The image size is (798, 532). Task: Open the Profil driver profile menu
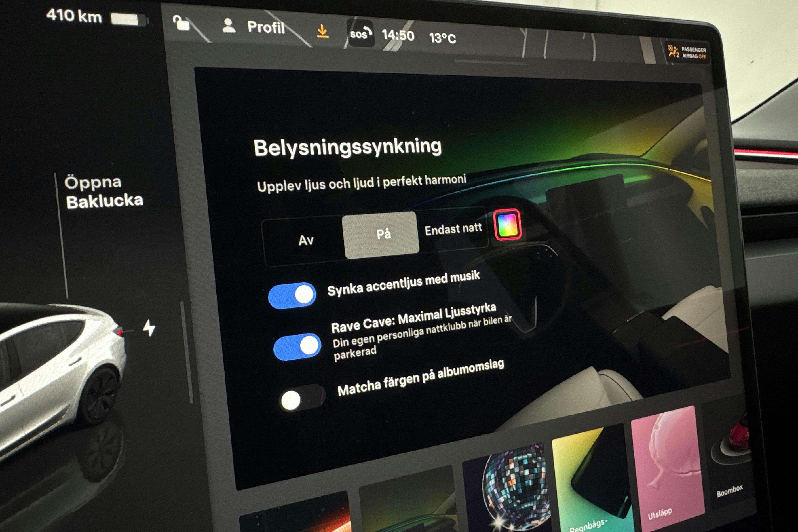(253, 27)
